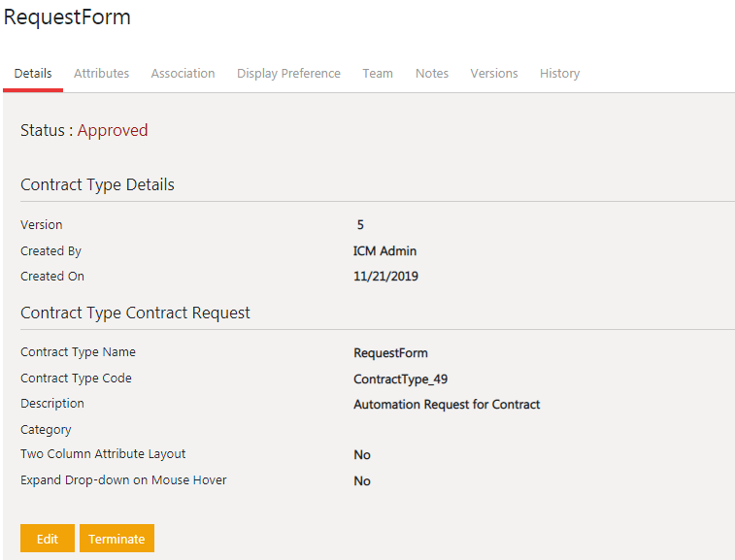Select the 11/21/2019 created date value
Viewport: 735px width, 560px height.
[385, 277]
